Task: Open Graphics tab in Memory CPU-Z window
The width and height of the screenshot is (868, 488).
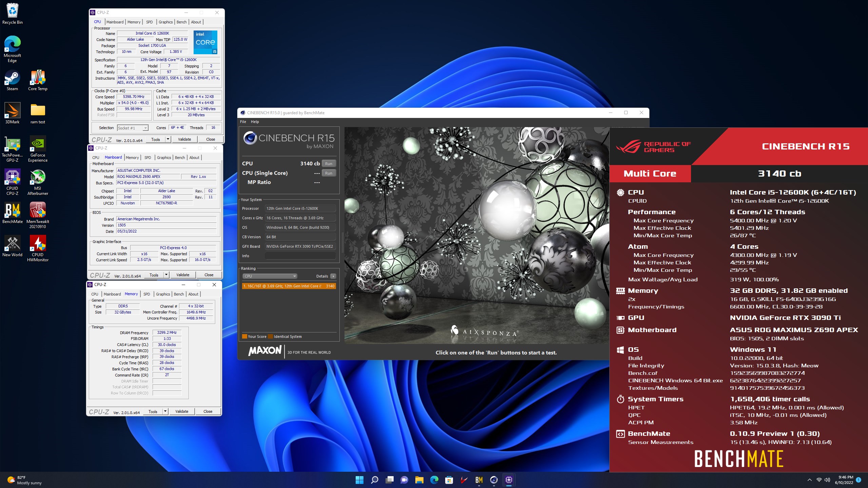Action: click(163, 294)
